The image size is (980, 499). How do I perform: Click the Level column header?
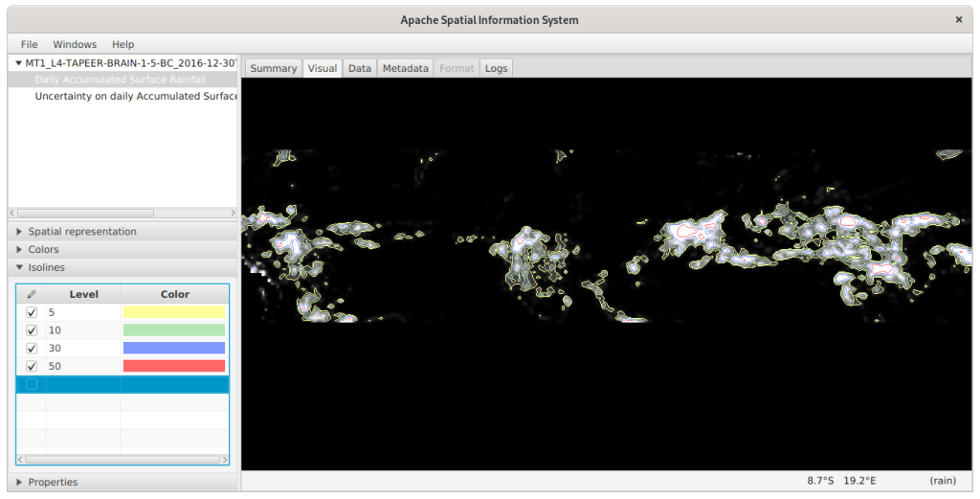pos(84,294)
